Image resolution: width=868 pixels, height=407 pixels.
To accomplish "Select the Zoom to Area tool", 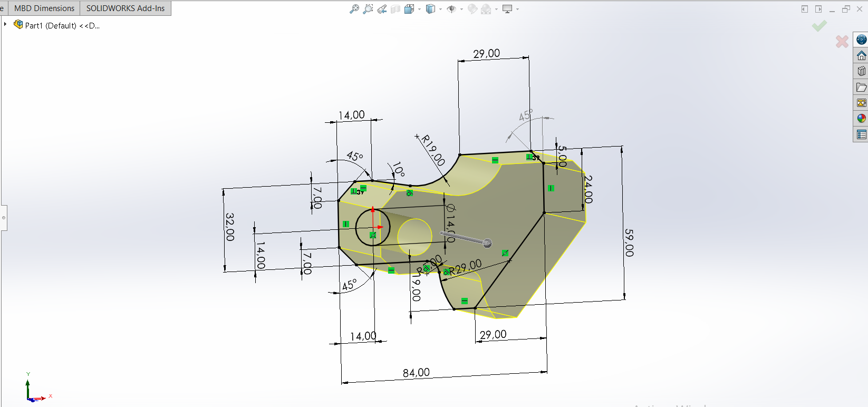I will click(368, 9).
